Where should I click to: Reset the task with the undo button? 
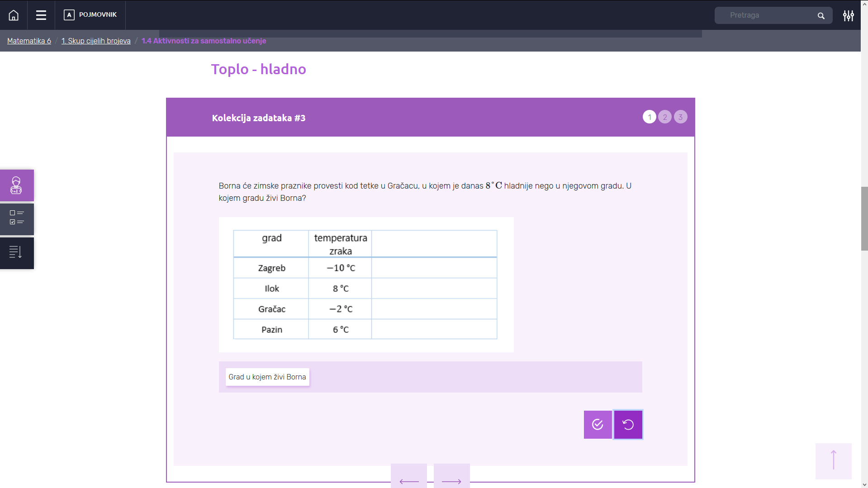point(628,424)
